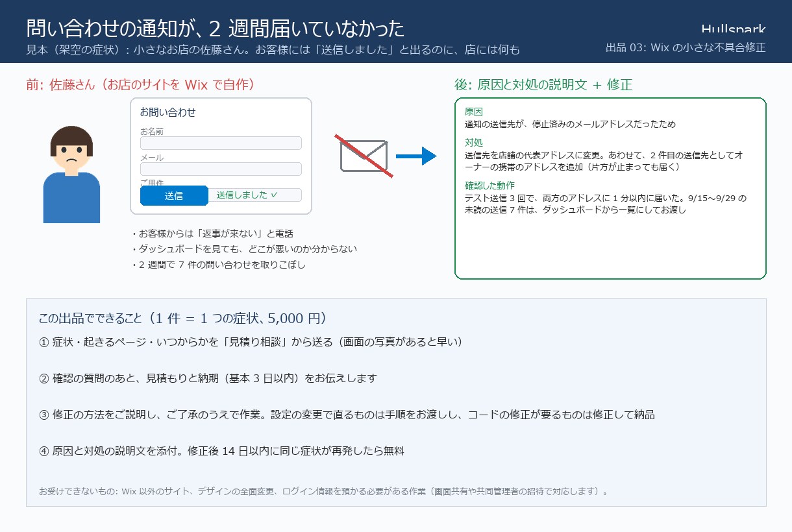
Task: Click the bullet ダッシュボードを見ても、どこが悪いのか分からない
Action: tap(243, 249)
